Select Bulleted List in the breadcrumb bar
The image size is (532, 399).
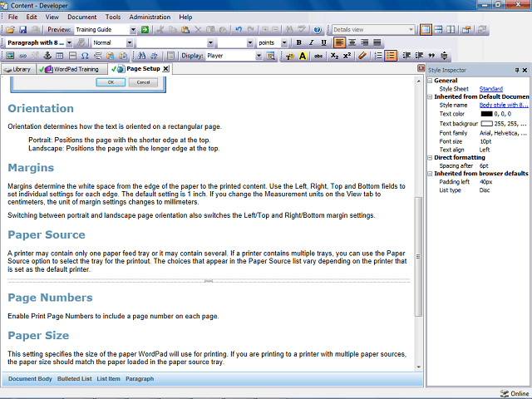click(x=74, y=379)
